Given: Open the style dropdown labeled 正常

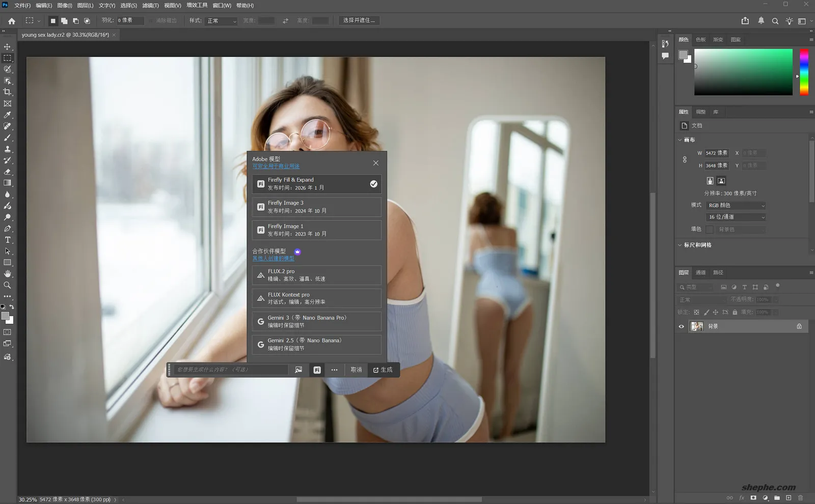Looking at the screenshot, I should click(221, 21).
